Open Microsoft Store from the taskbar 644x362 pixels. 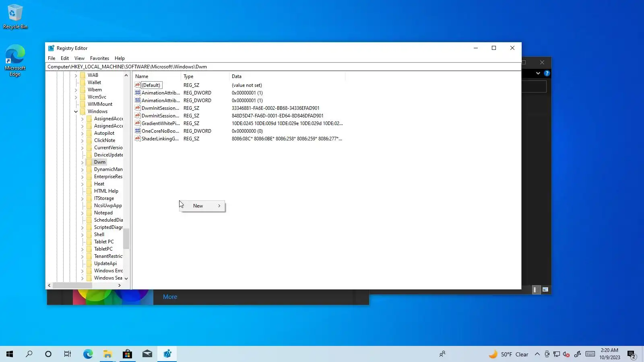(127, 354)
